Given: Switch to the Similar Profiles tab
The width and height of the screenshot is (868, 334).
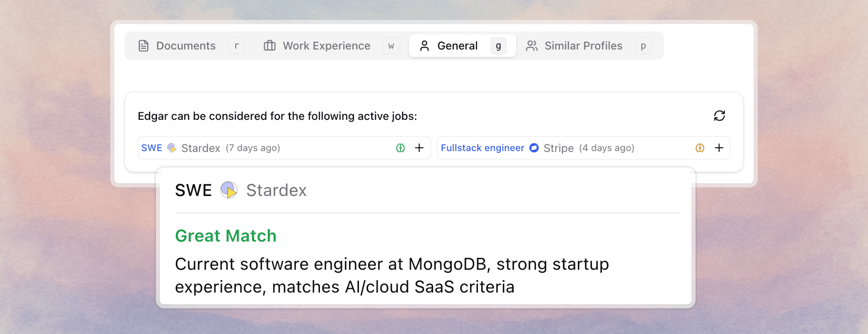Looking at the screenshot, I should coord(583,46).
